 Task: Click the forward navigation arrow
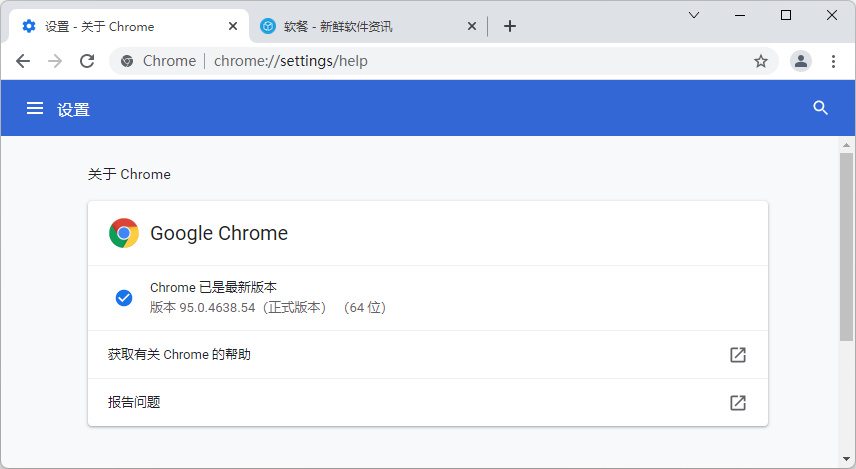pyautogui.click(x=55, y=61)
